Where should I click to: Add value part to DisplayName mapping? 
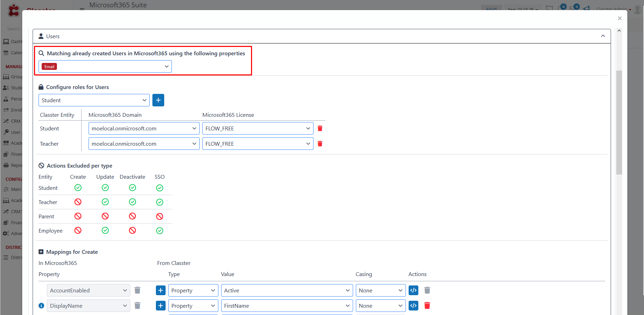(160, 306)
